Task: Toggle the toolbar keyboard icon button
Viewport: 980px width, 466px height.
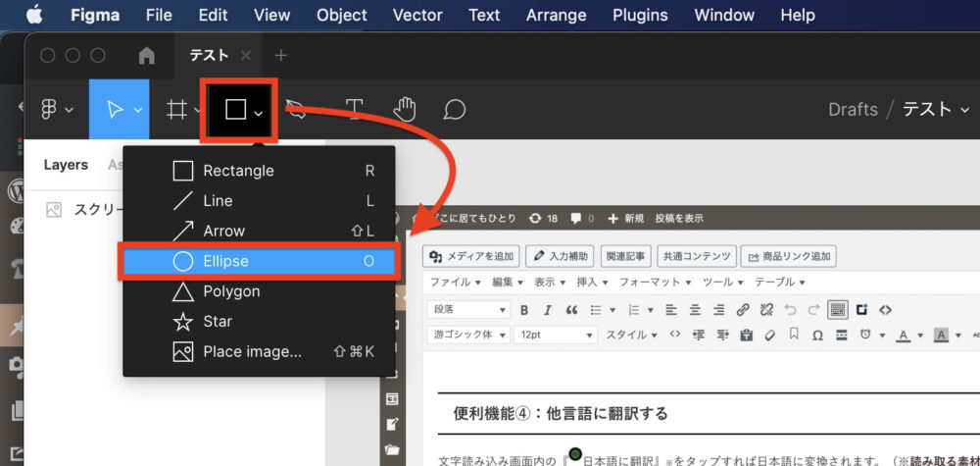Action: 838,310
